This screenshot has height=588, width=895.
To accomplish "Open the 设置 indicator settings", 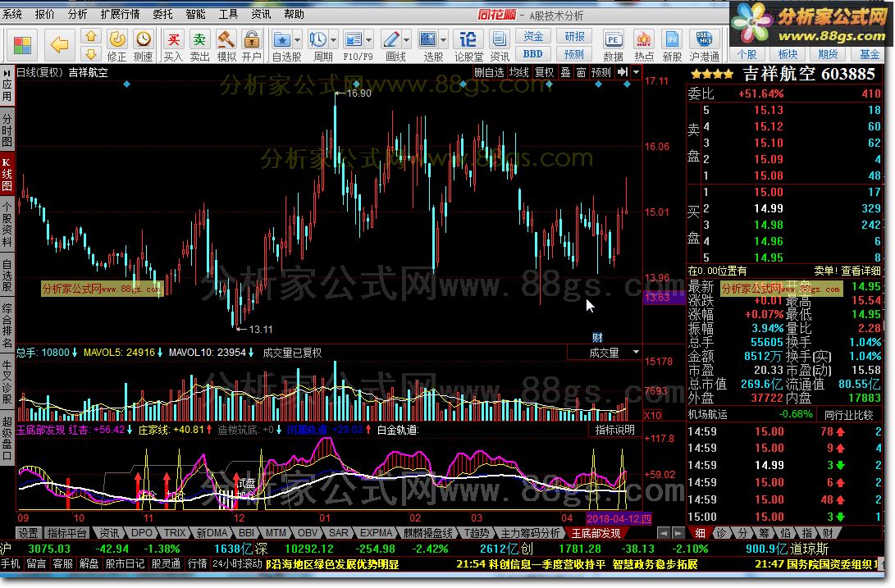I will point(28,533).
